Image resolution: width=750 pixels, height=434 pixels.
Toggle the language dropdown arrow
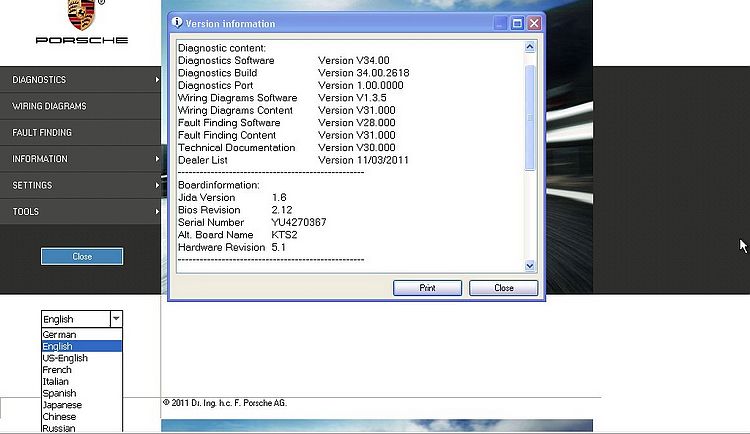[116, 319]
